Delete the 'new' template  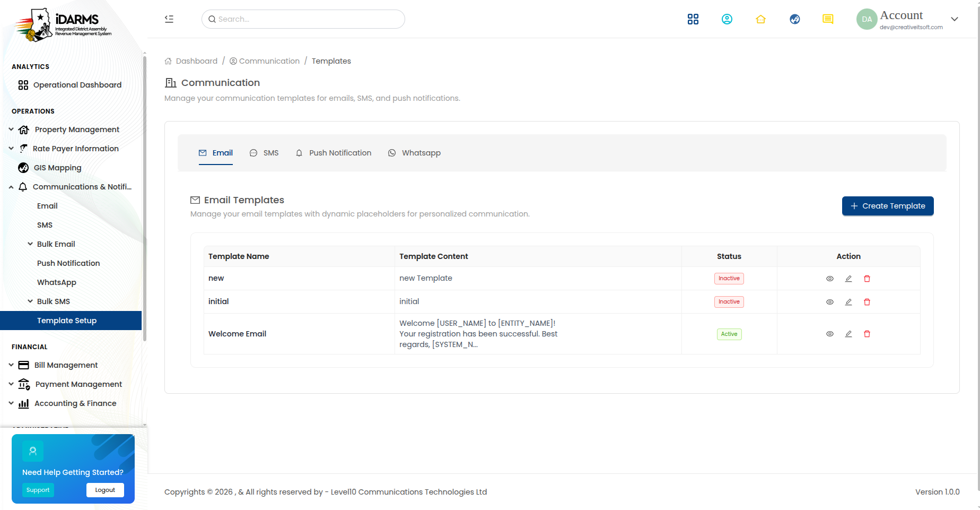[x=867, y=279]
